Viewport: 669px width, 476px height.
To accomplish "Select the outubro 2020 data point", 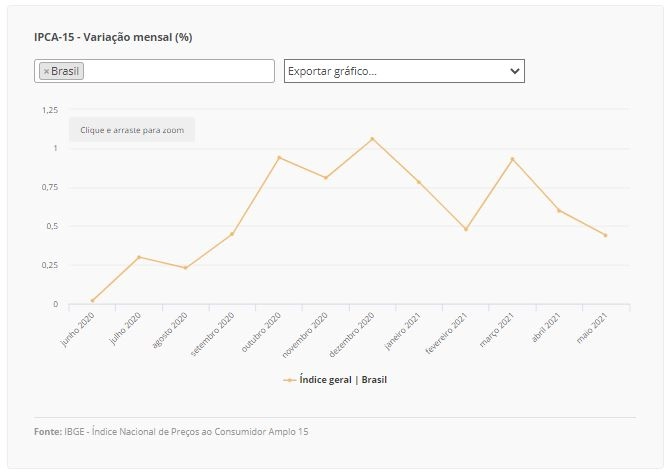I will pyautogui.click(x=279, y=157).
